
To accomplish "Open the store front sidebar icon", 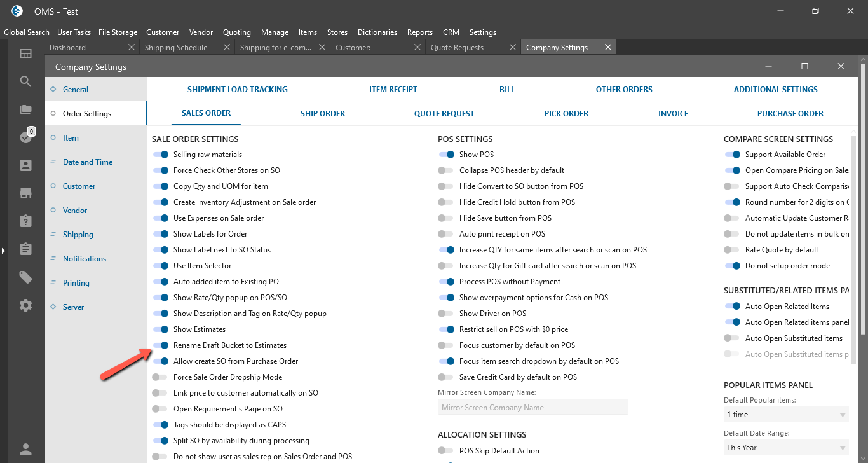I will click(25, 193).
